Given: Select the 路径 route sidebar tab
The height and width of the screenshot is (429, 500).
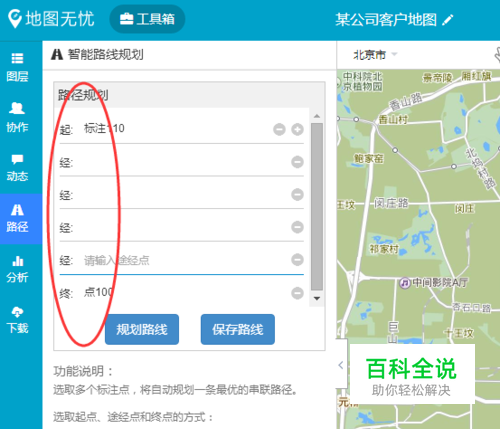Looking at the screenshot, I should coord(21,219).
